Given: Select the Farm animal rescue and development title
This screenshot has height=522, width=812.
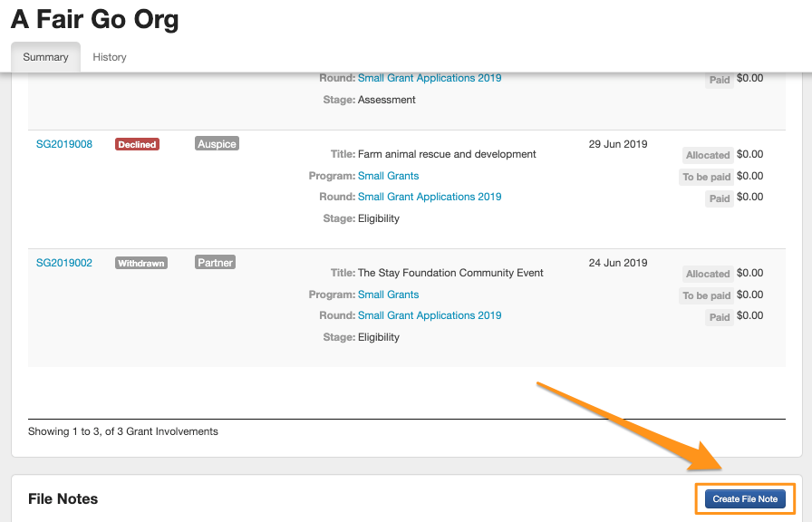Looking at the screenshot, I should pos(447,154).
